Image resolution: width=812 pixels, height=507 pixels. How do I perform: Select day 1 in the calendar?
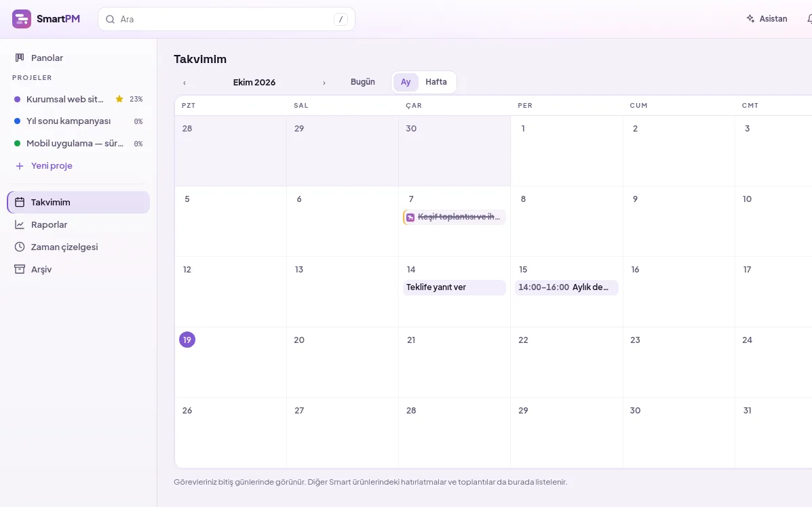[523, 128]
